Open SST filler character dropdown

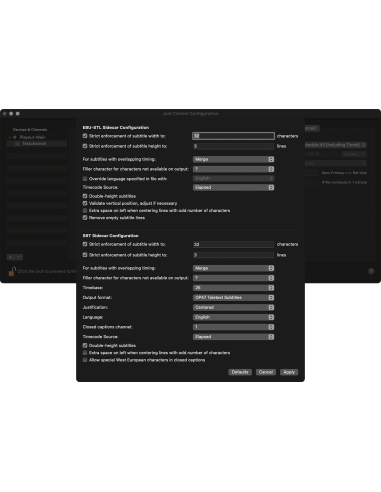pyautogui.click(x=233, y=278)
